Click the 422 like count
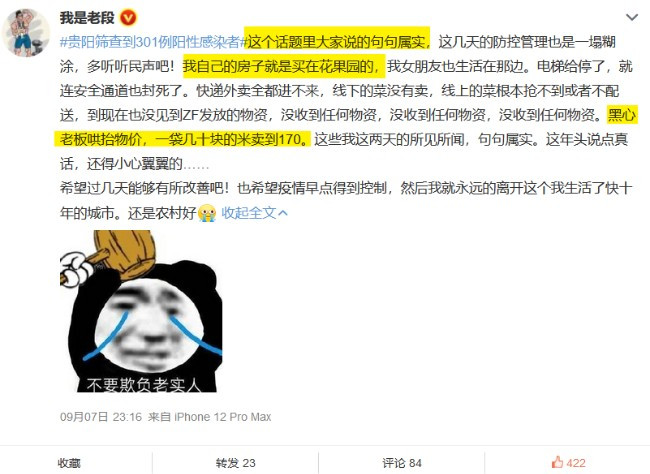Screen dimensions: 650x474 pos(576,463)
